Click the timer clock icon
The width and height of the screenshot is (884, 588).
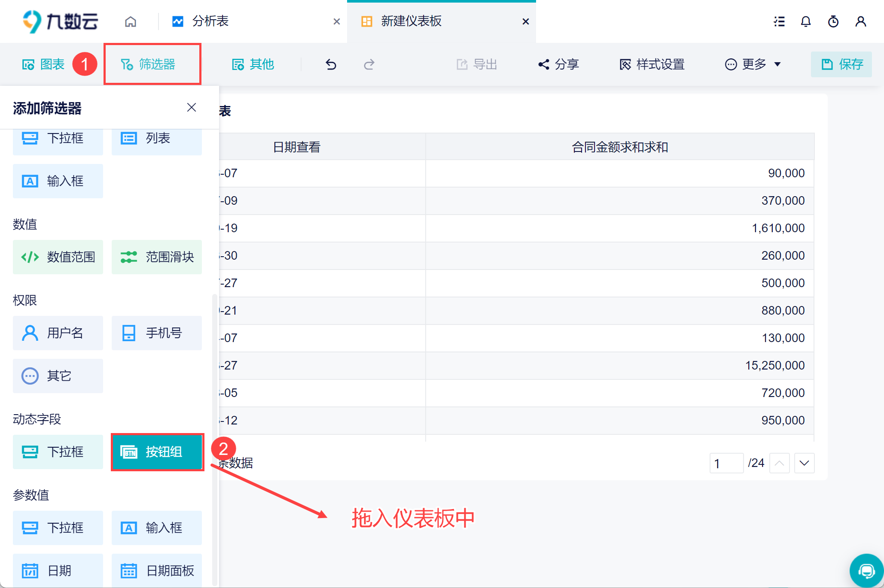[x=833, y=21]
